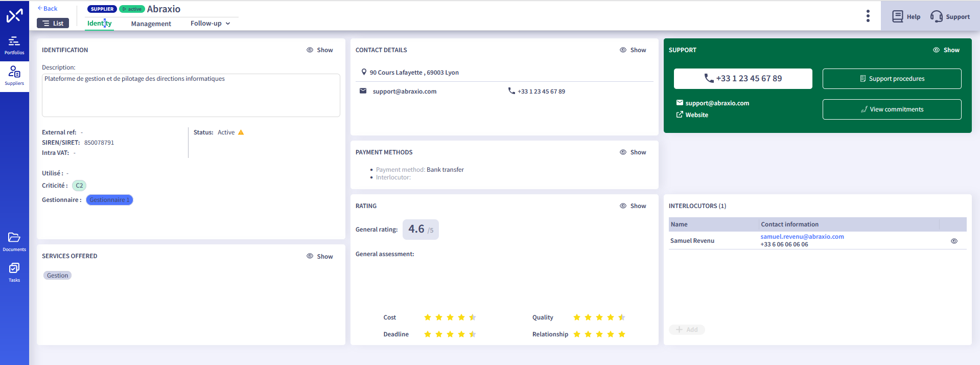Click the Cost star rating

pyautogui.click(x=450, y=317)
